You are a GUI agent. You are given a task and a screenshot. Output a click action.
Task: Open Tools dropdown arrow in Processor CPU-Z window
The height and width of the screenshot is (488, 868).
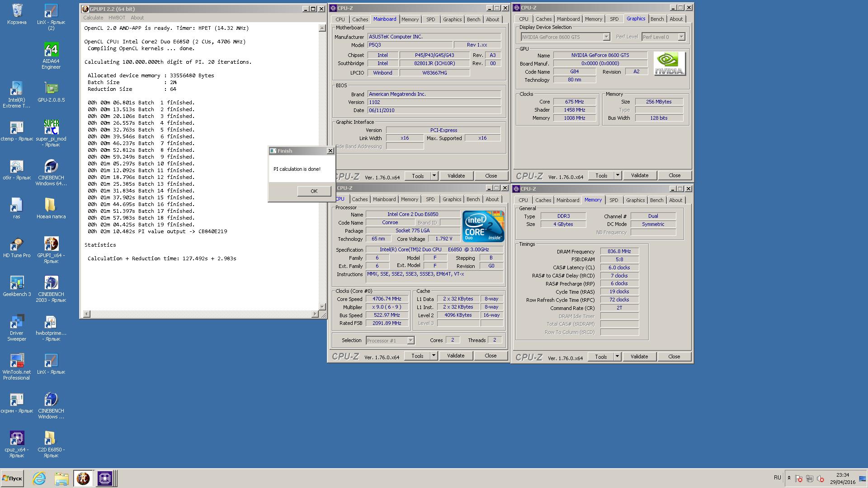(434, 356)
